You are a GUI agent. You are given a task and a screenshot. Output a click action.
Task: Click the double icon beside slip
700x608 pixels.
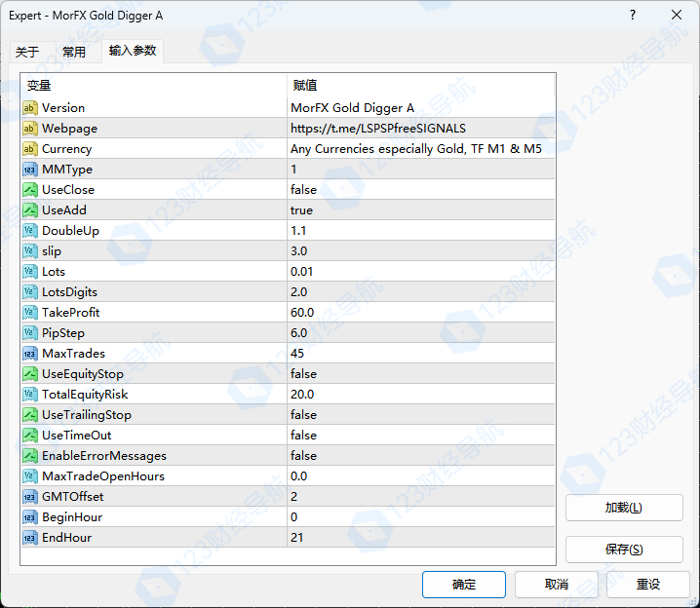30,251
